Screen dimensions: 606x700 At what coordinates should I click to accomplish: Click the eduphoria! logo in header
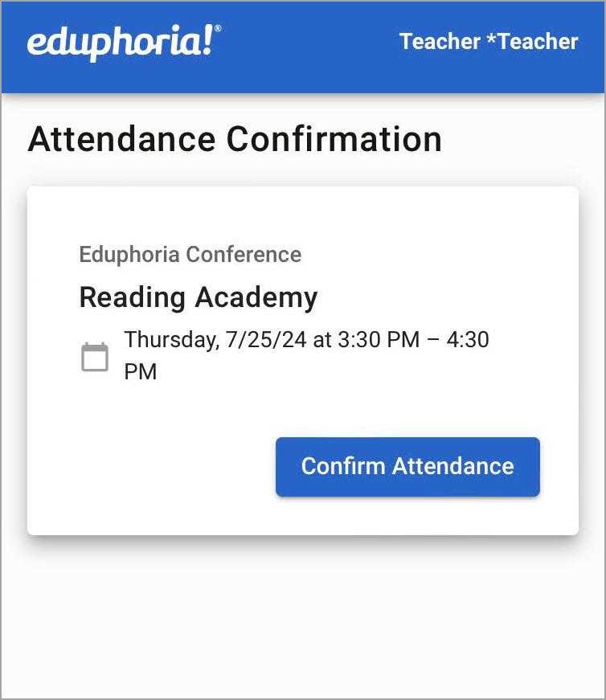click(x=121, y=43)
